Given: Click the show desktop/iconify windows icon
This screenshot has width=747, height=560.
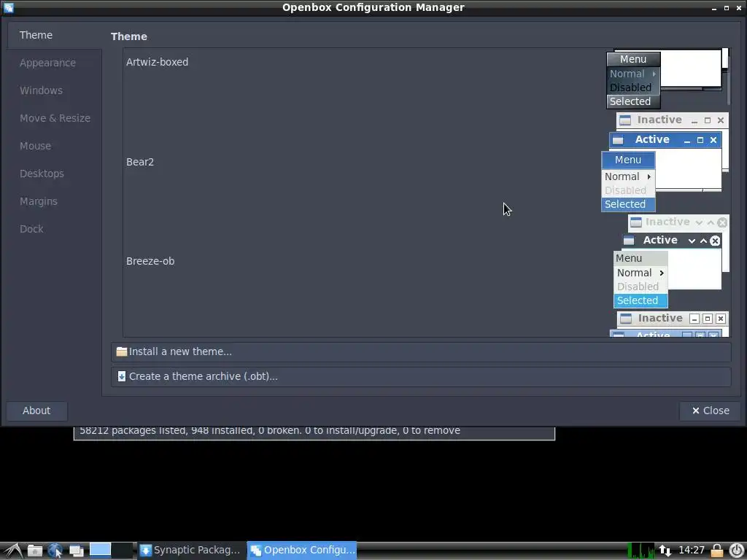Looking at the screenshot, I should (x=76, y=551).
